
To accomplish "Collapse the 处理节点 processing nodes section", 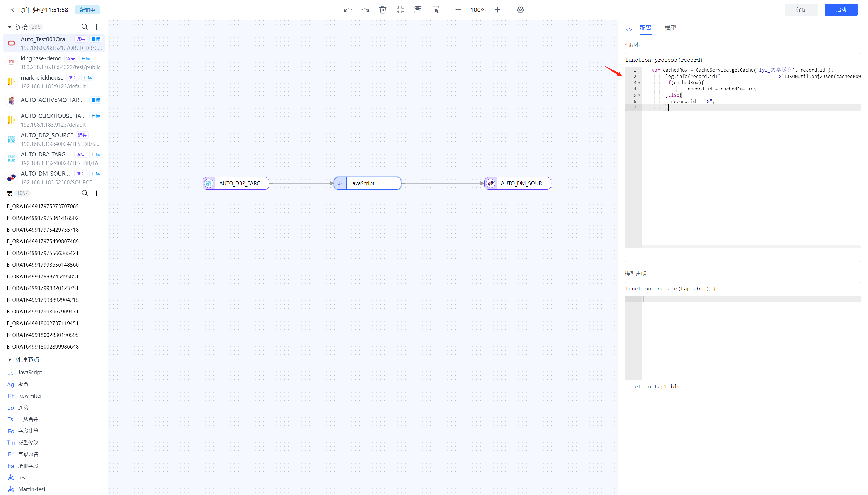I will tap(9, 359).
